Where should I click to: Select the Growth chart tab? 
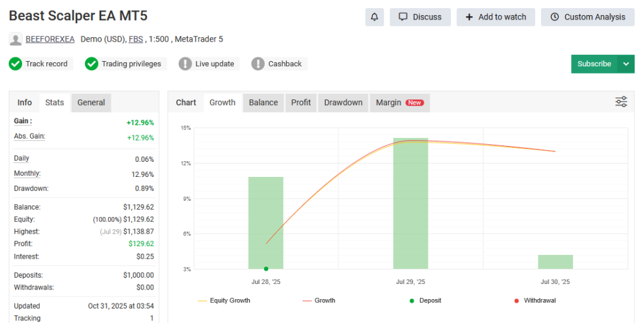point(223,103)
